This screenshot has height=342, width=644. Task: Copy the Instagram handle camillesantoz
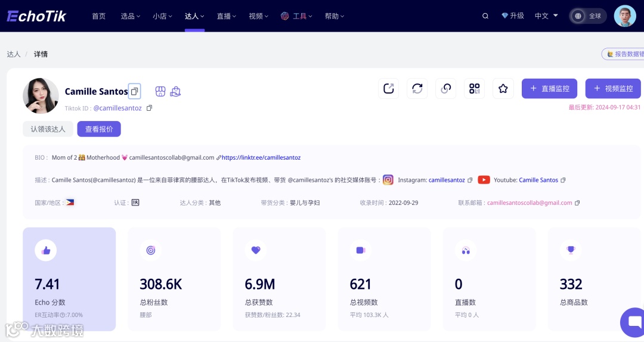(x=470, y=181)
